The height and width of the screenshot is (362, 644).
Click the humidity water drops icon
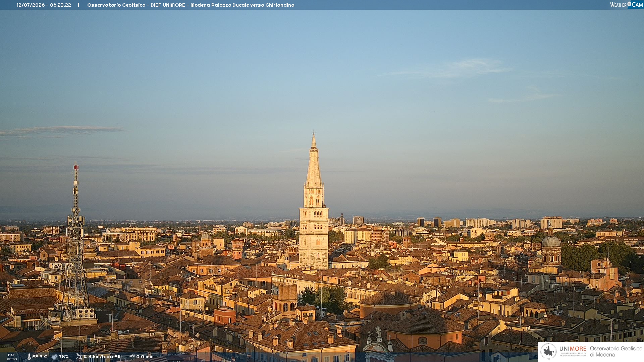(55, 357)
